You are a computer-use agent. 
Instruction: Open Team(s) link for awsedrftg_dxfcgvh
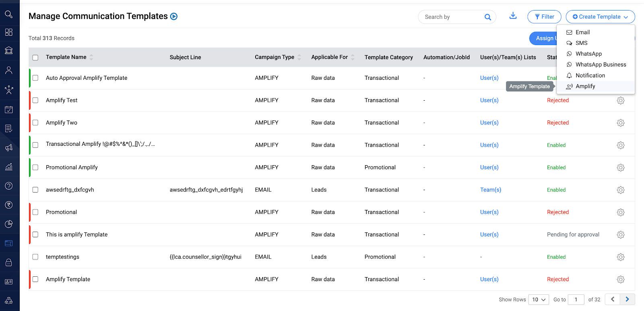490,190
